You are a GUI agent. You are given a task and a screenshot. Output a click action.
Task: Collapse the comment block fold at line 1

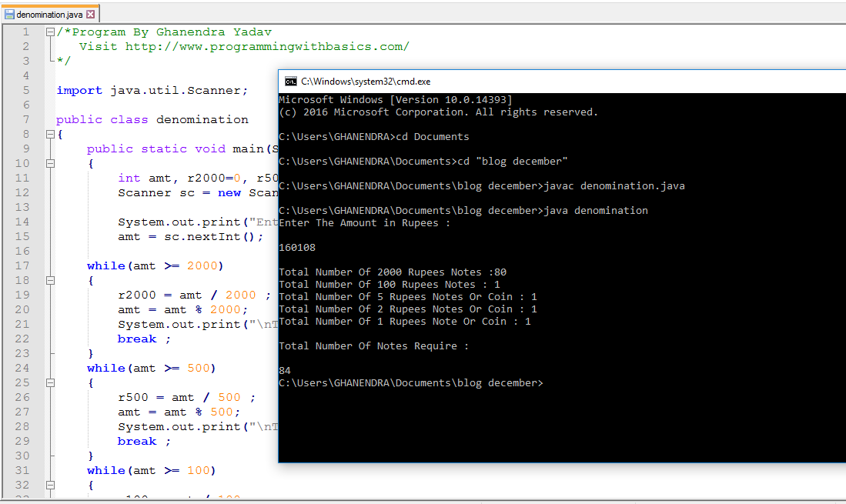click(50, 32)
